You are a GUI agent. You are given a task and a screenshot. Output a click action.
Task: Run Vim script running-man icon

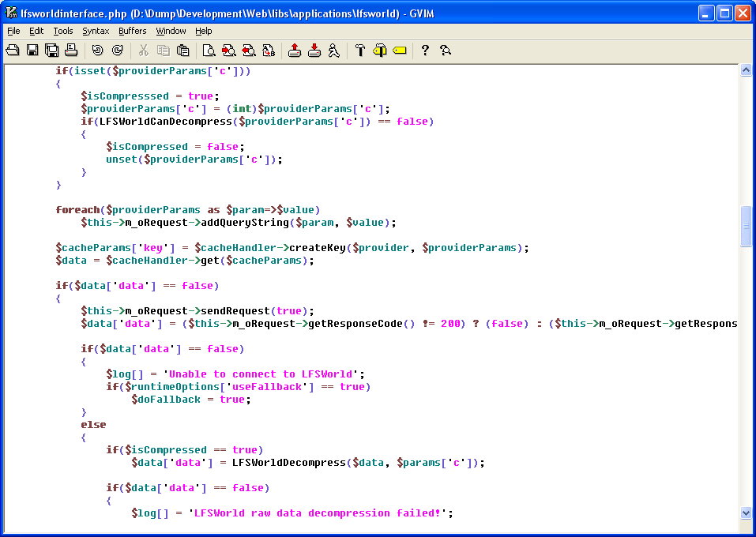(x=333, y=50)
